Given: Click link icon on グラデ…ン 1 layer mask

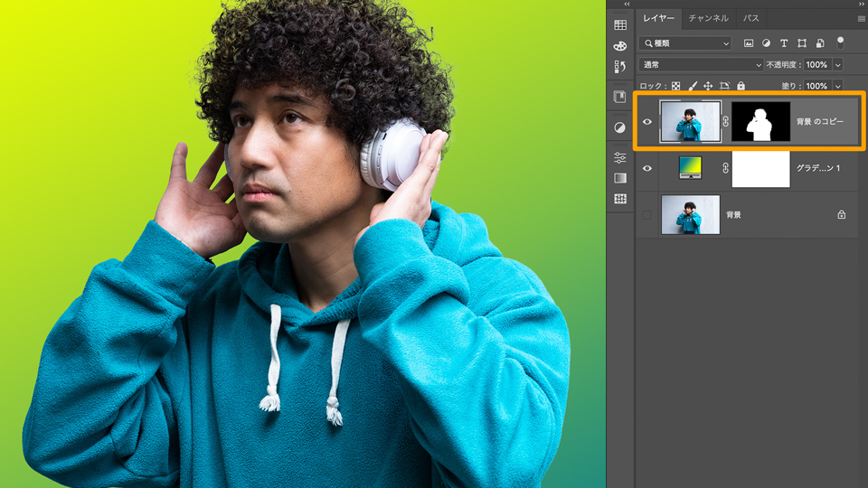Looking at the screenshot, I should click(x=726, y=168).
